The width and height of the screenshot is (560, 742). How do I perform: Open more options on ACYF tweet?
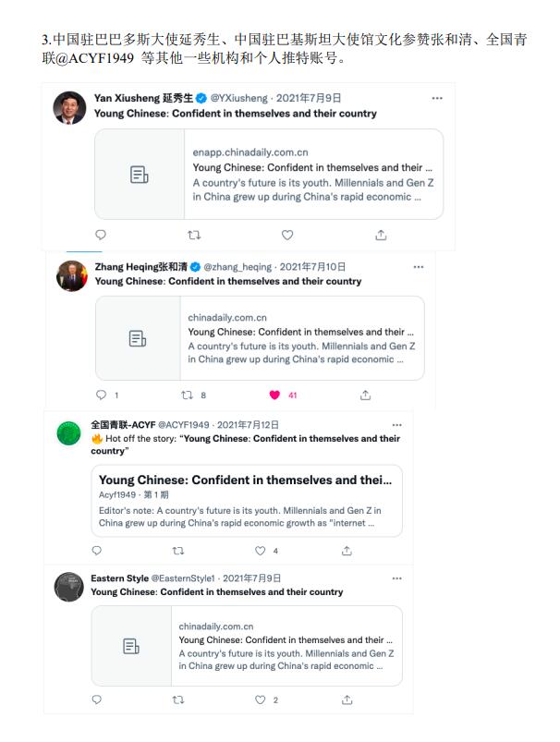(x=396, y=424)
